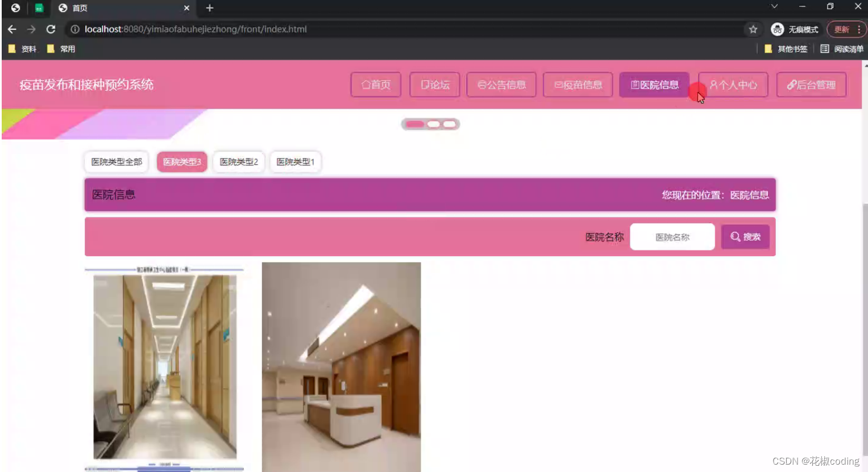The height and width of the screenshot is (472, 868).
Task: Activate the 医院类型1 filter
Action: [295, 162]
